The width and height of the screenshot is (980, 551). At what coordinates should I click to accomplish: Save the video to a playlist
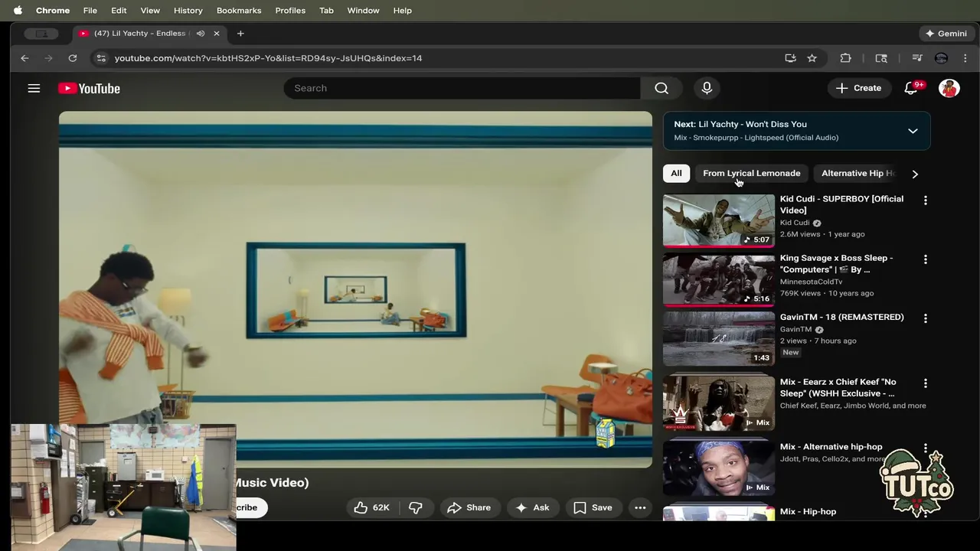[x=593, y=507]
